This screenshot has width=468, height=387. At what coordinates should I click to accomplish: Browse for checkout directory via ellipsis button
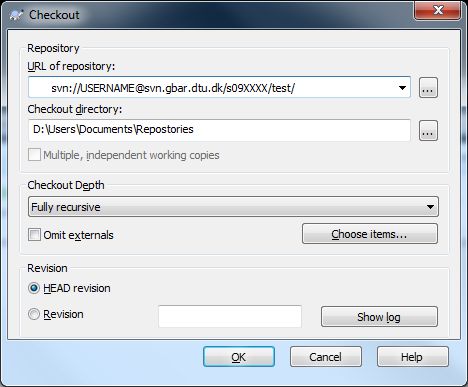tap(428, 131)
